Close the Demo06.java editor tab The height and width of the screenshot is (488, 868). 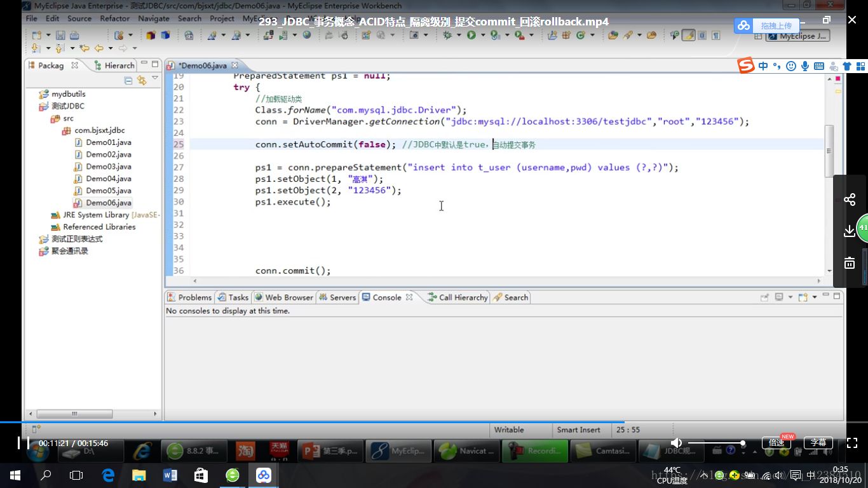click(x=234, y=65)
